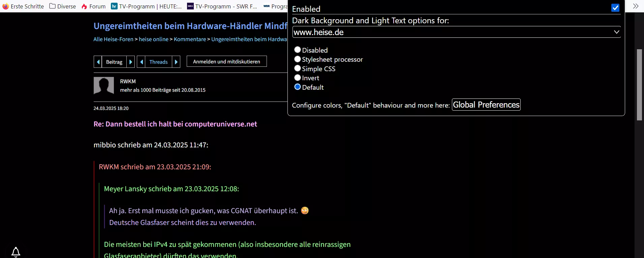Viewport: 644px width, 258px height.
Task: Click the next Threads arrow icon
Action: [x=176, y=62]
